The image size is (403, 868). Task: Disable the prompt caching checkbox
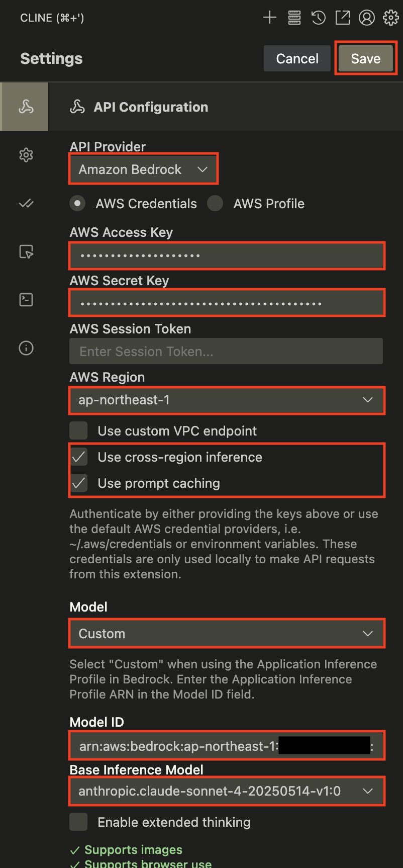[x=79, y=483]
